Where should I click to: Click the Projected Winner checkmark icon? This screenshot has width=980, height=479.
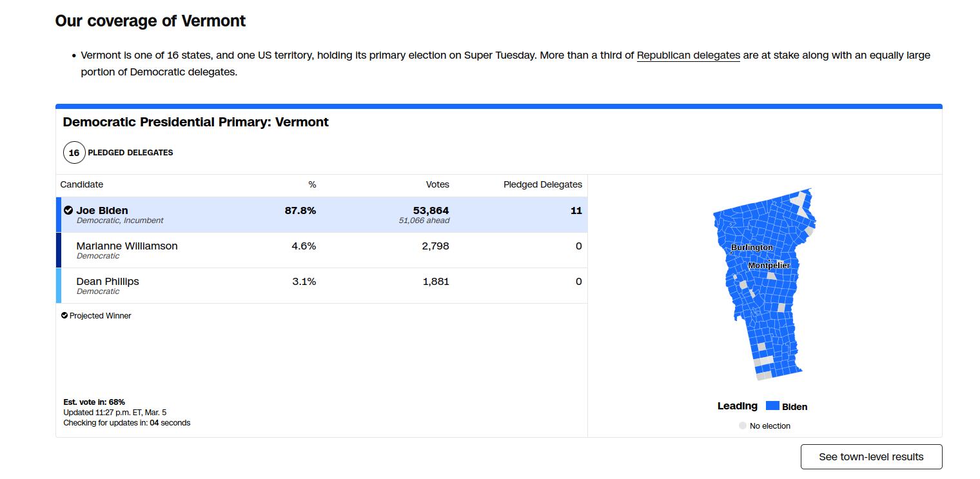(64, 315)
